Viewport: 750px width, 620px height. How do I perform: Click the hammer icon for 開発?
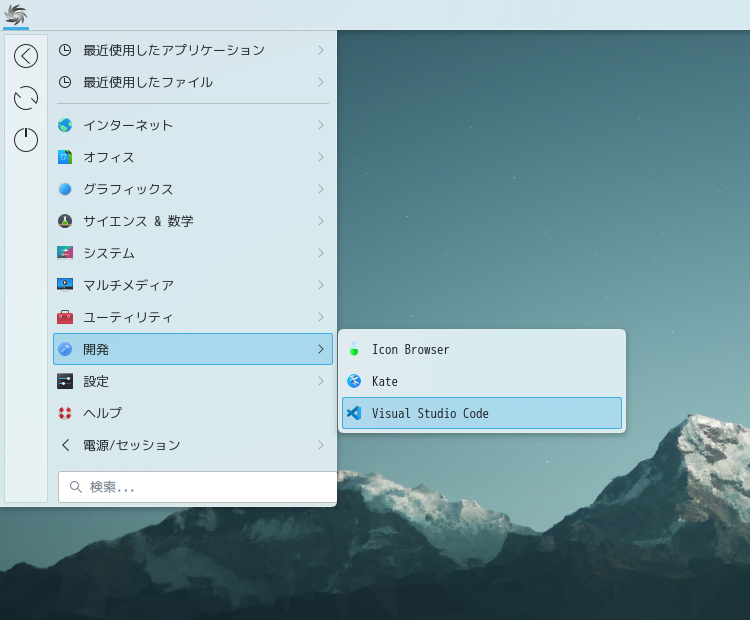click(x=65, y=349)
